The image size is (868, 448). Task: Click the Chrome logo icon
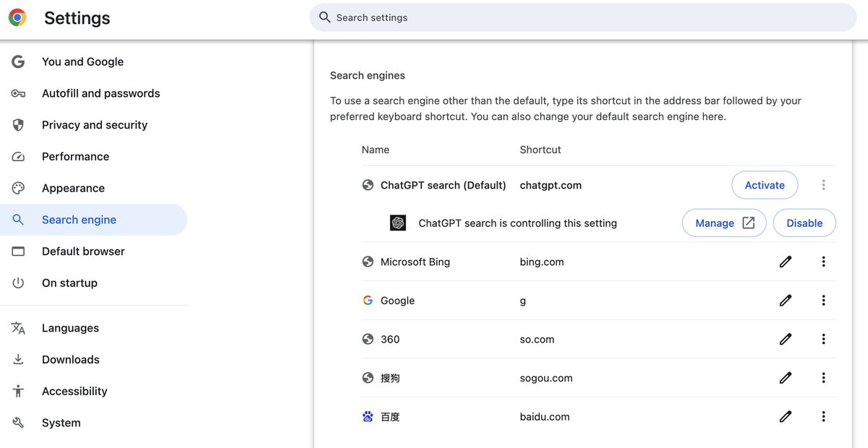point(17,18)
